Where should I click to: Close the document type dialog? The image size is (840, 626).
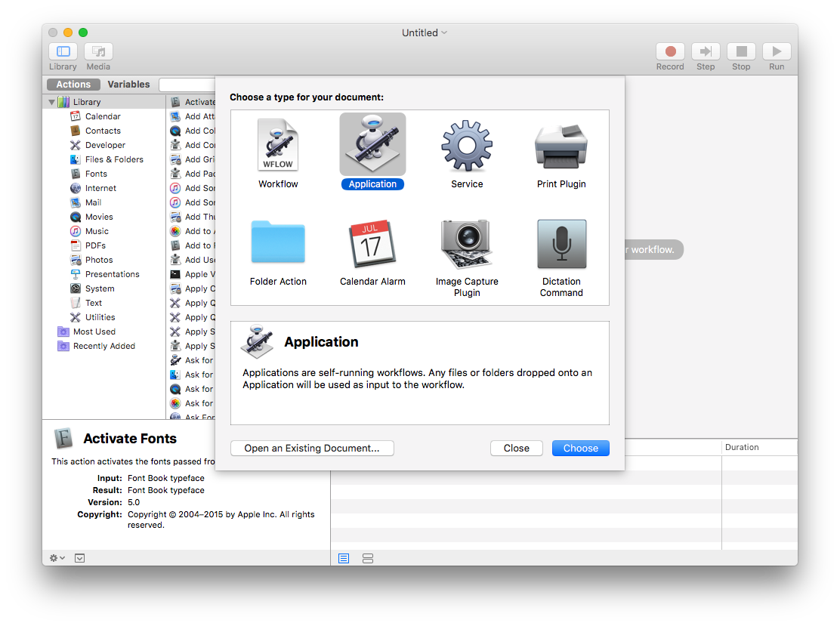tap(517, 449)
